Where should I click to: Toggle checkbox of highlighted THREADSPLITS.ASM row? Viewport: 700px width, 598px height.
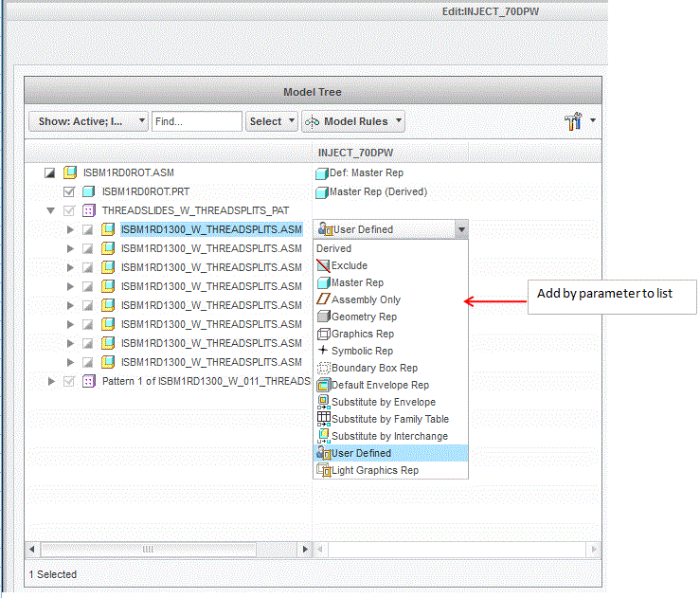coord(87,230)
